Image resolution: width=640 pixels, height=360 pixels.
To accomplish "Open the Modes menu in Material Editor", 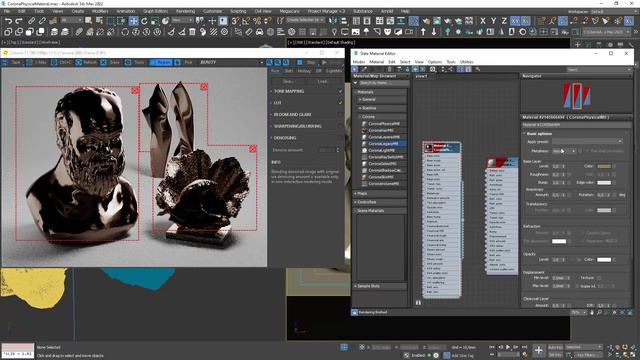I will tap(358, 62).
